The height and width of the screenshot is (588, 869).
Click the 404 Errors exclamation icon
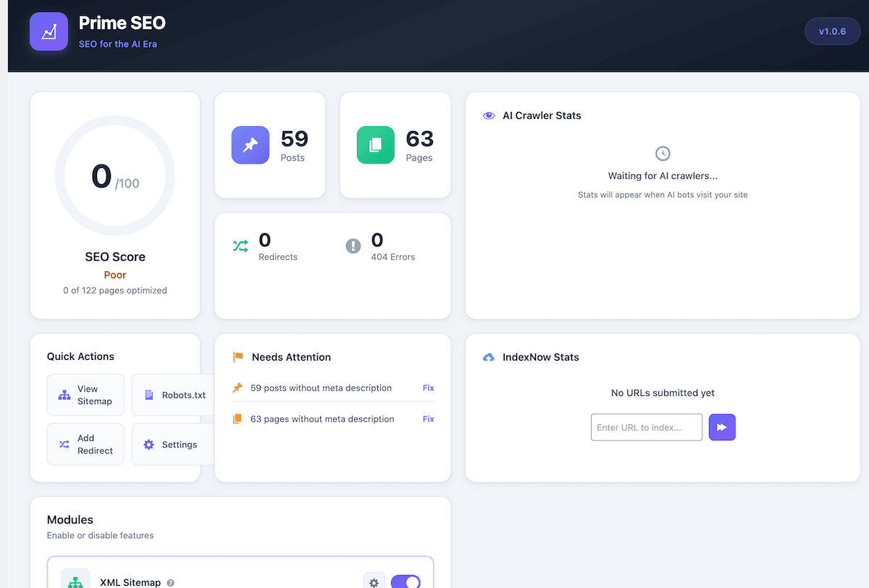353,246
